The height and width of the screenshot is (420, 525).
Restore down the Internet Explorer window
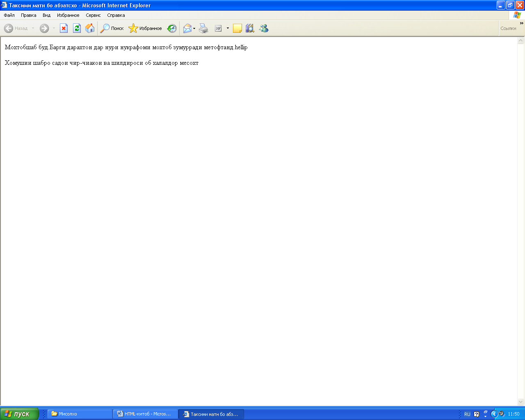510,5
